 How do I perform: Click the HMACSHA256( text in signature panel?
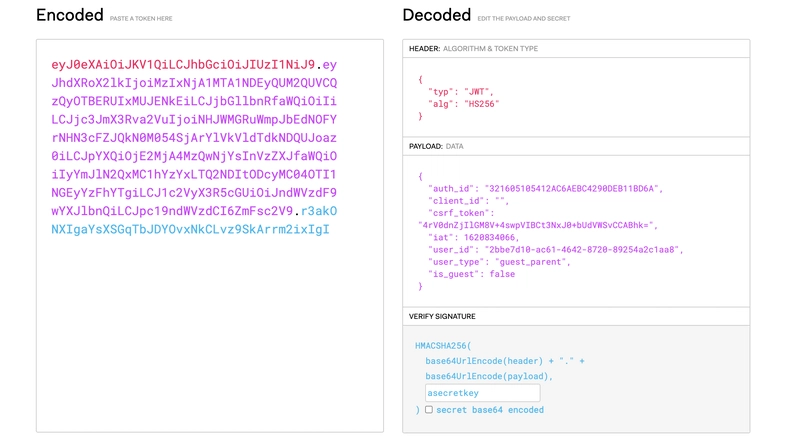(x=442, y=345)
